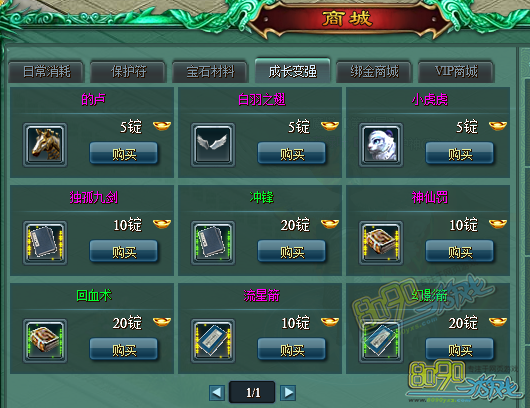Click 购买 for the 流星箭 skill
Screen dimensions: 530x408
pos(292,350)
